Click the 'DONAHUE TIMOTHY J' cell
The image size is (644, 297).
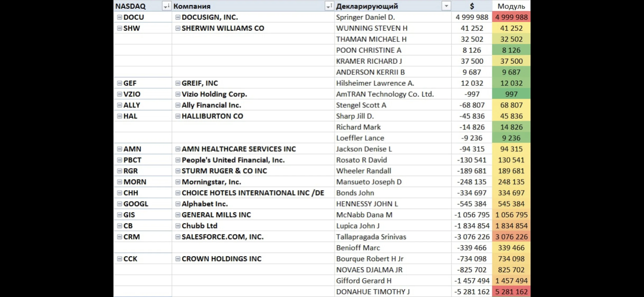click(x=393, y=292)
